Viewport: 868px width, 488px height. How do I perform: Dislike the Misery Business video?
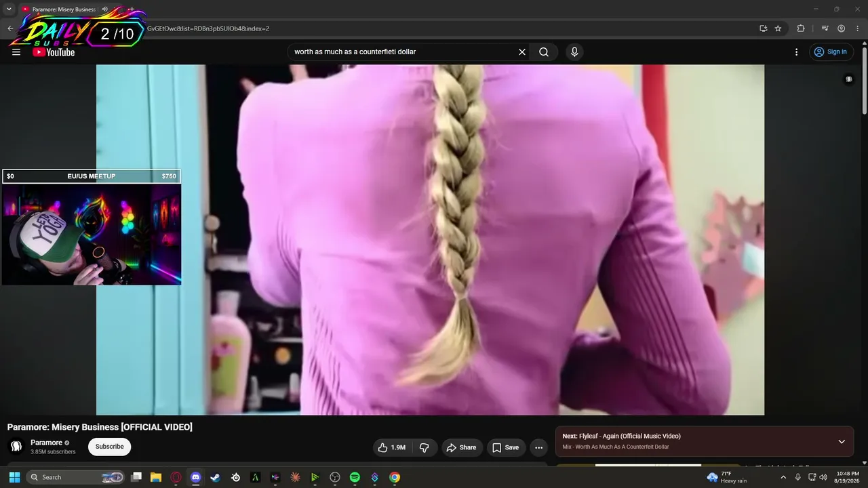point(425,447)
